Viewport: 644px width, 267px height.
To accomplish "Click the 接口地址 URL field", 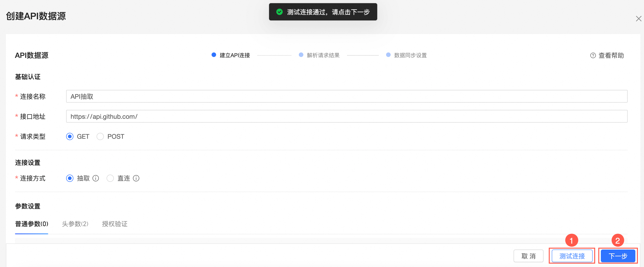I will [x=347, y=116].
